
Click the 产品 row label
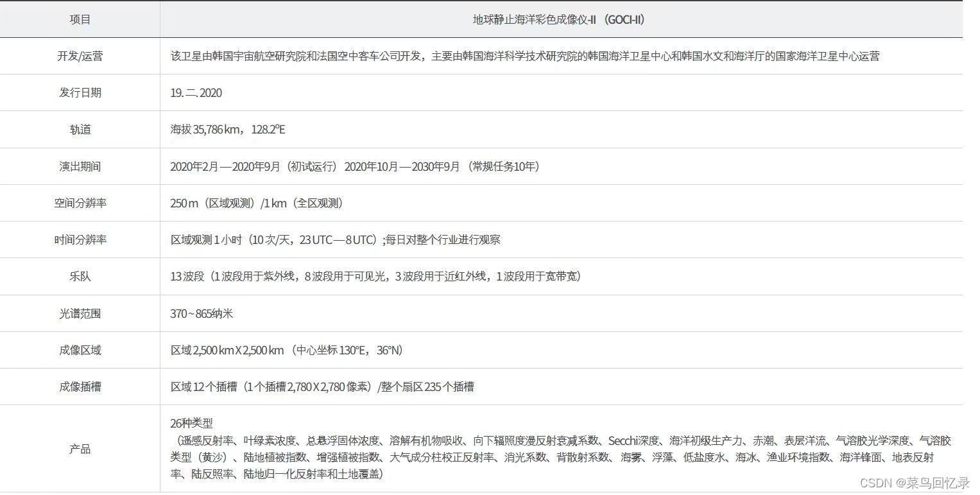[x=80, y=449]
